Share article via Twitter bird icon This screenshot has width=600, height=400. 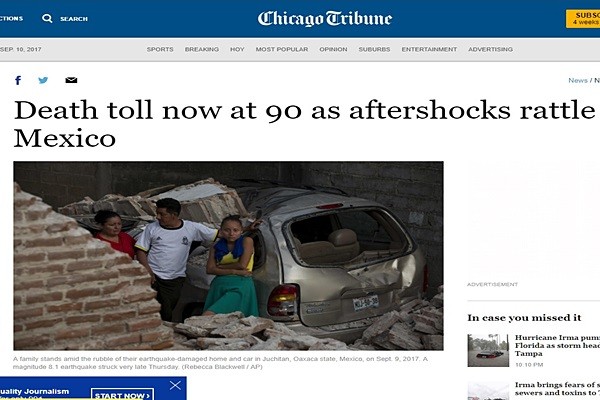tap(43, 80)
